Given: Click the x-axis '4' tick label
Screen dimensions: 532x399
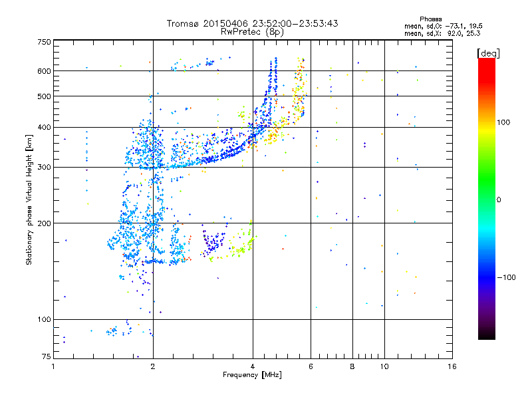Looking at the screenshot, I should (x=253, y=366).
